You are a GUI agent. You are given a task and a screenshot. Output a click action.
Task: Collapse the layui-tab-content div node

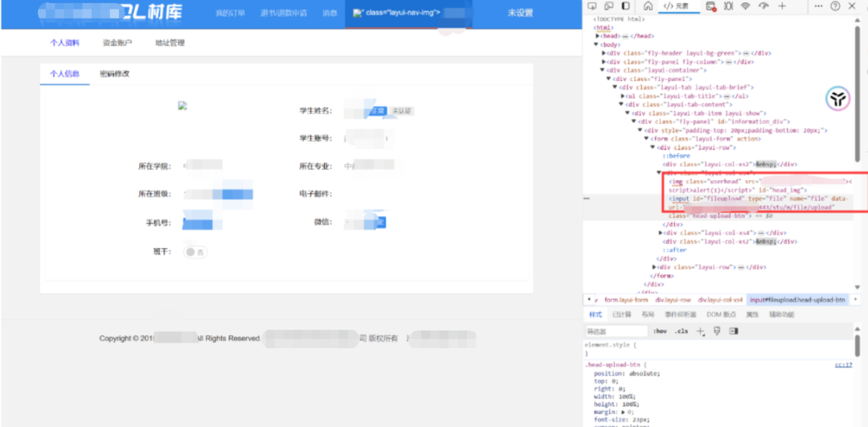pos(621,105)
